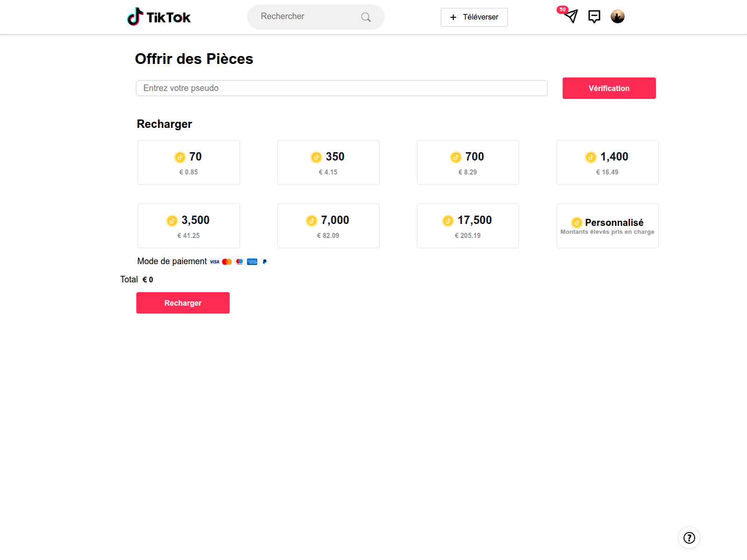
Task: Click the TikTok logo
Action: coord(159,17)
